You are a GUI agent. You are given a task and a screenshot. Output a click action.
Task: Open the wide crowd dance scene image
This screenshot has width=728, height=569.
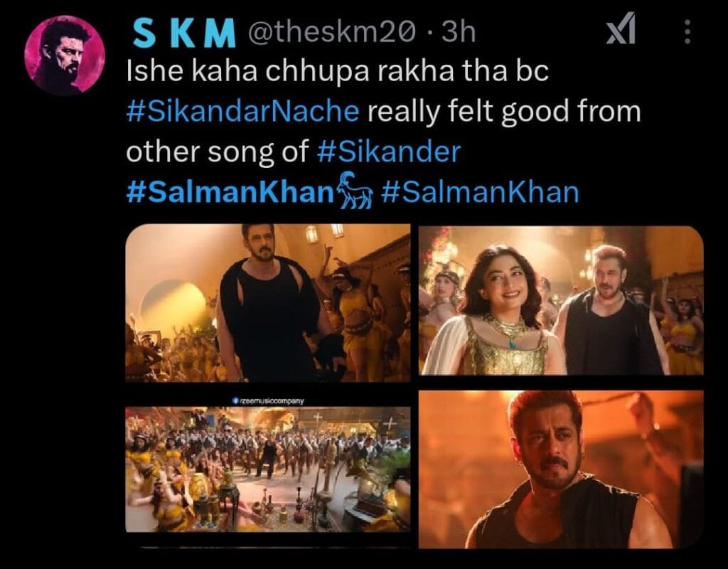268,469
